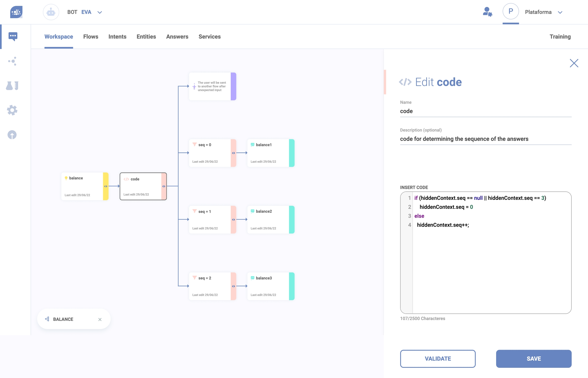Expand the BOT EVA dropdown chevron
This screenshot has height=378, width=588.
(x=100, y=12)
